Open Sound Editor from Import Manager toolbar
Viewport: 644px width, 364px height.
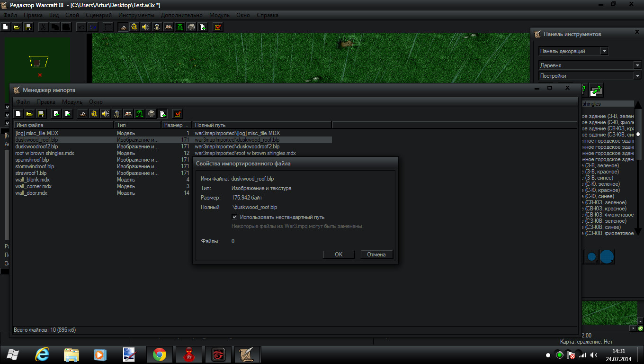point(106,113)
